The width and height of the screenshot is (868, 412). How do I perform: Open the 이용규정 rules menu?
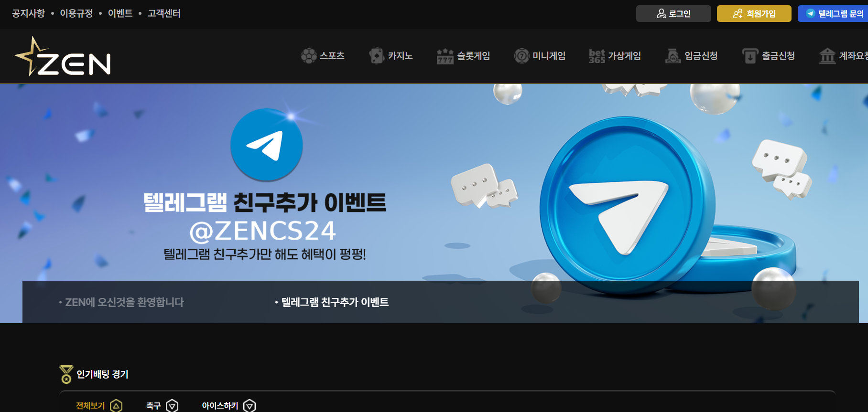[x=76, y=13]
